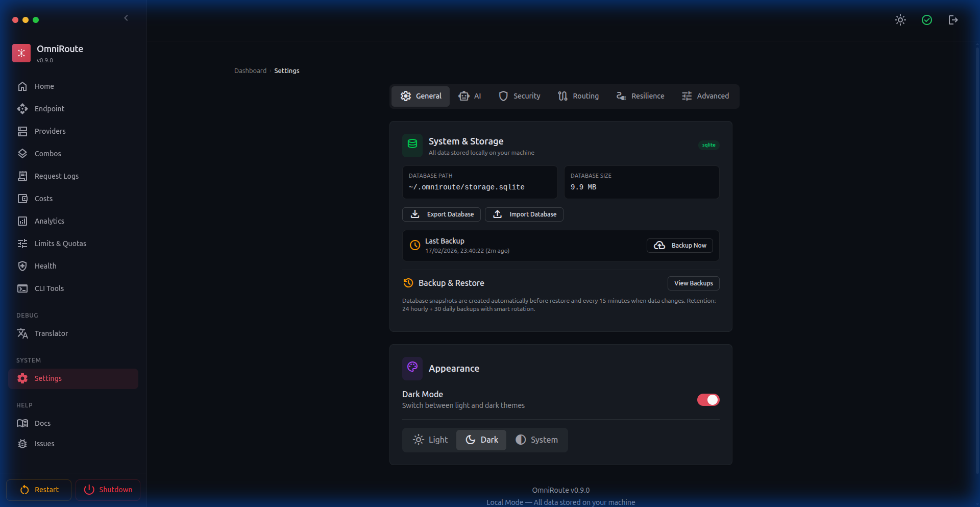This screenshot has width=980, height=507.
Task: Switch to the Routing settings tab
Action: (578, 96)
